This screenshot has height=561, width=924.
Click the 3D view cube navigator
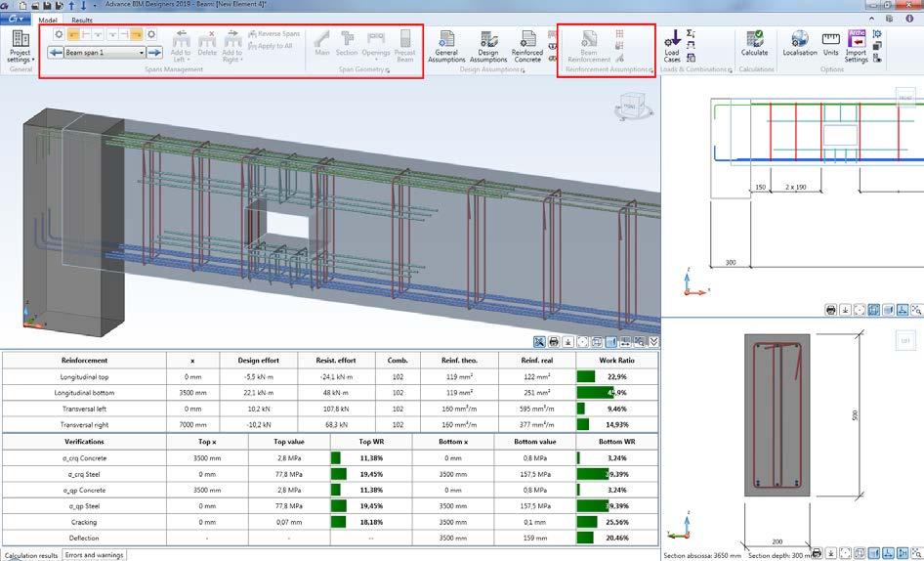(634, 108)
